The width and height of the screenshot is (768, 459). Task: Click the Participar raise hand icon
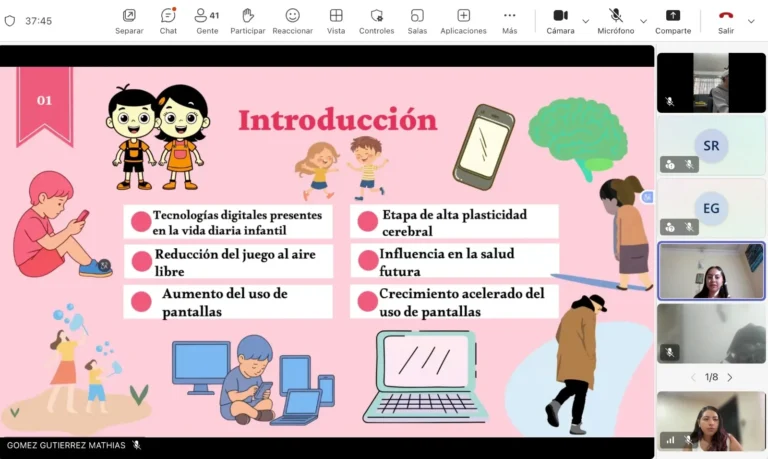[x=248, y=20]
